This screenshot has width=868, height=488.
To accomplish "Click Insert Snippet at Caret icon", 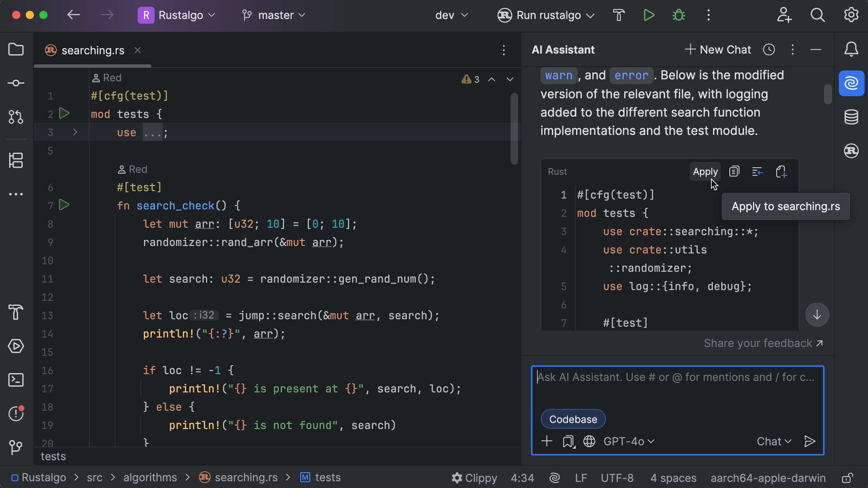I will tap(757, 172).
